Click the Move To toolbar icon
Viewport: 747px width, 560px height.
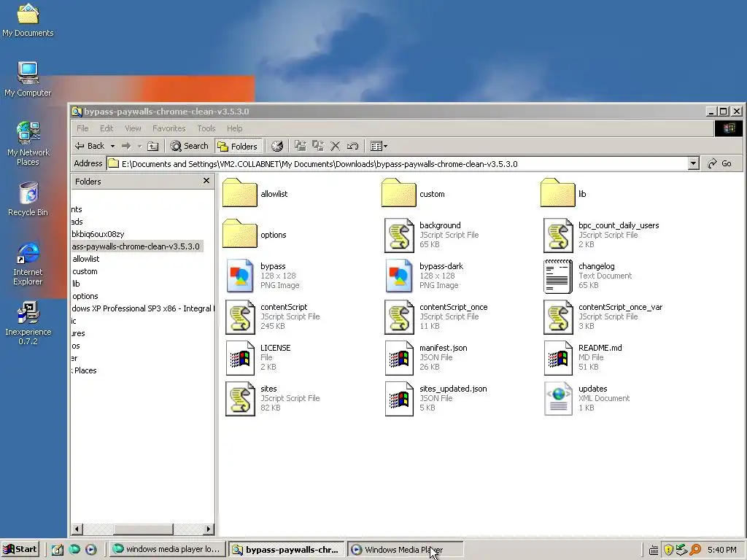click(x=300, y=146)
